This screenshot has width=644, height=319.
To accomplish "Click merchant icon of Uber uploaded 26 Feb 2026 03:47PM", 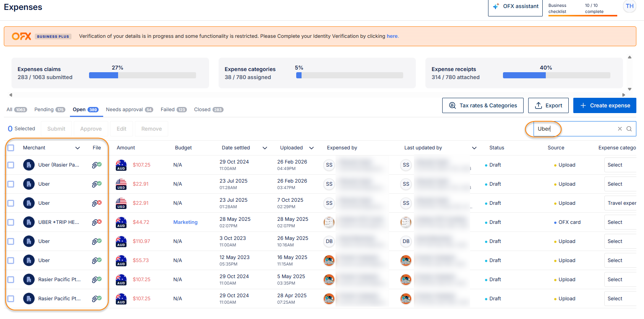I will coord(29,184).
